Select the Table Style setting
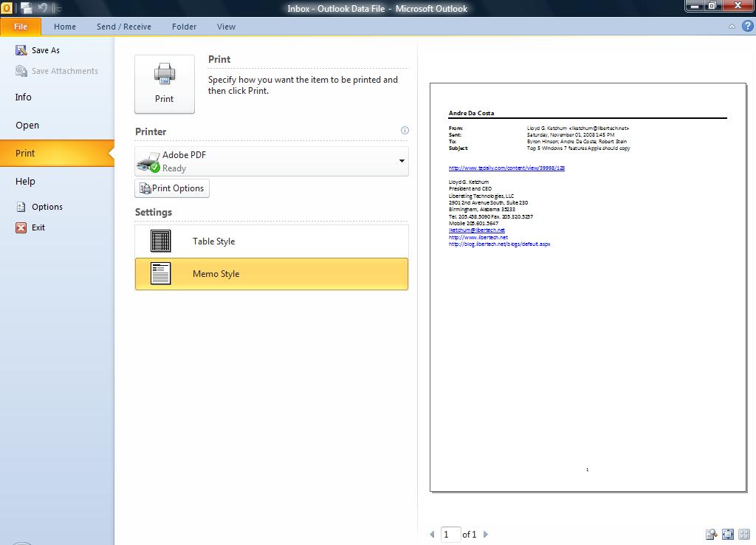 click(272, 241)
